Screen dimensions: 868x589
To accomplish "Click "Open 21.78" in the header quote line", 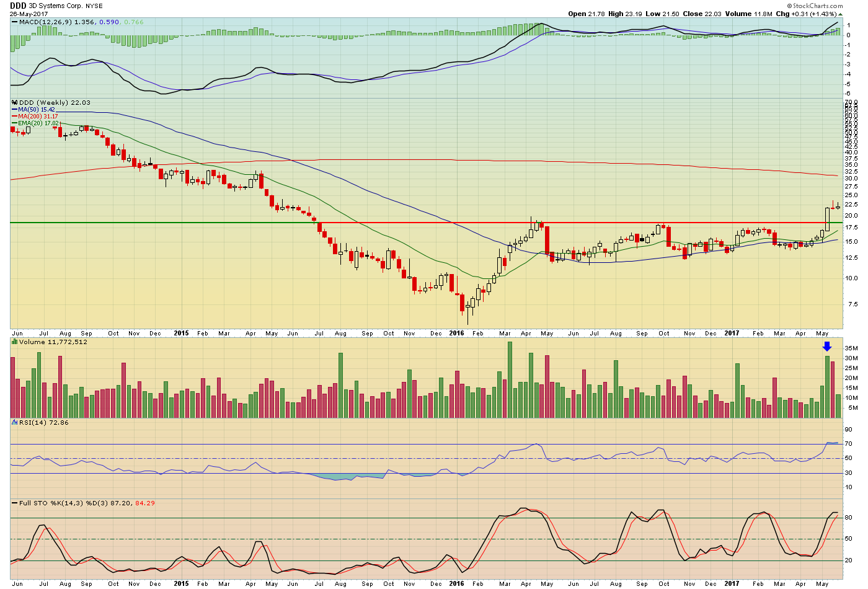I will (x=586, y=14).
